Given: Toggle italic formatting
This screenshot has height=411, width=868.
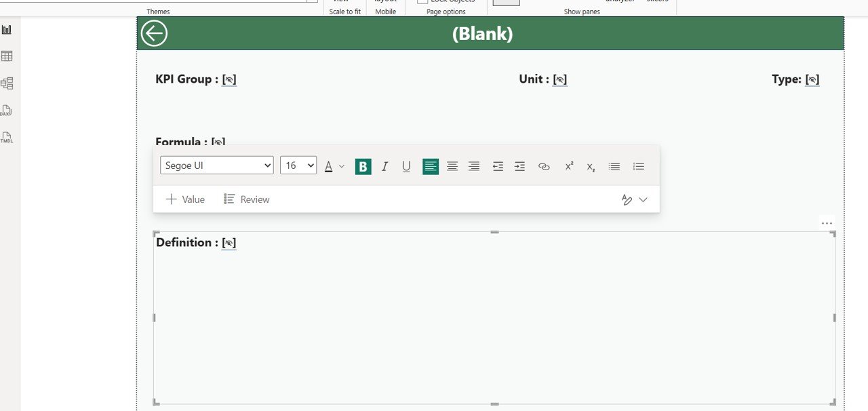Looking at the screenshot, I should coord(384,166).
